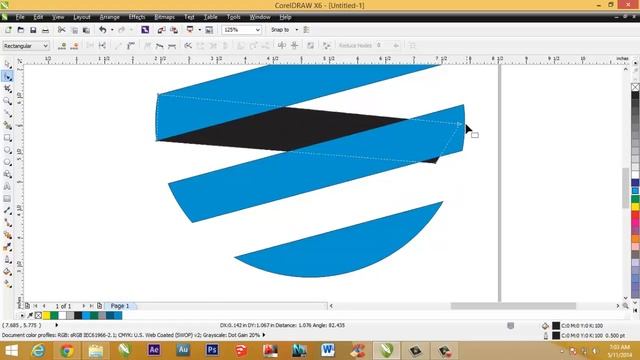The height and width of the screenshot is (360, 640).
Task: Open the Bitmaps menu
Action: coord(164,17)
